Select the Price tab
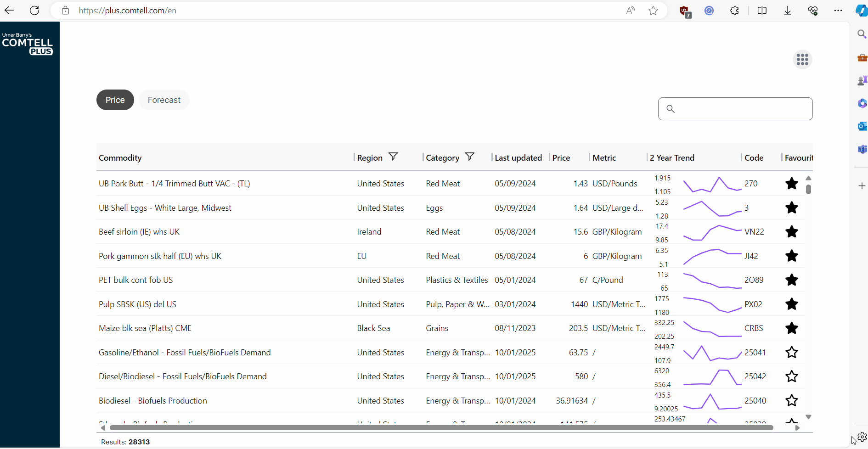The width and height of the screenshot is (868, 449). point(115,100)
